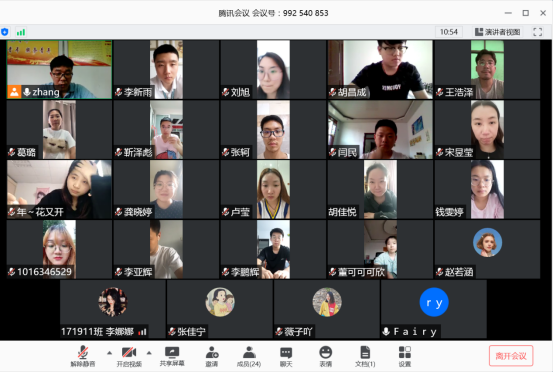554x373 pixels.
Task: Open settings grid icon
Action: (x=405, y=356)
